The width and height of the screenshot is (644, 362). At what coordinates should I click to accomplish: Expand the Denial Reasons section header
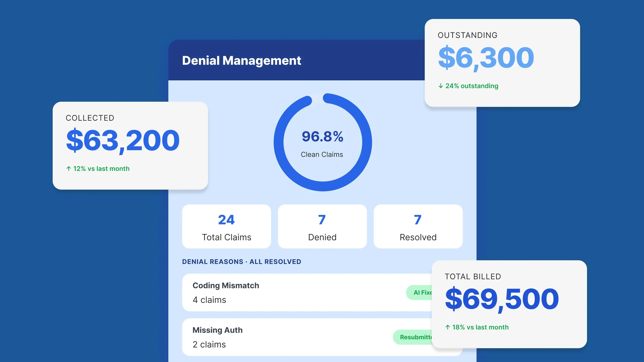[x=241, y=262]
